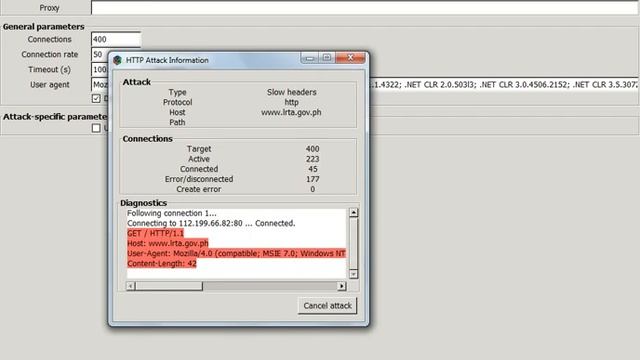Screen dimensions: 640x360
Task: Click the Connections input field showing 400
Action: [116, 39]
